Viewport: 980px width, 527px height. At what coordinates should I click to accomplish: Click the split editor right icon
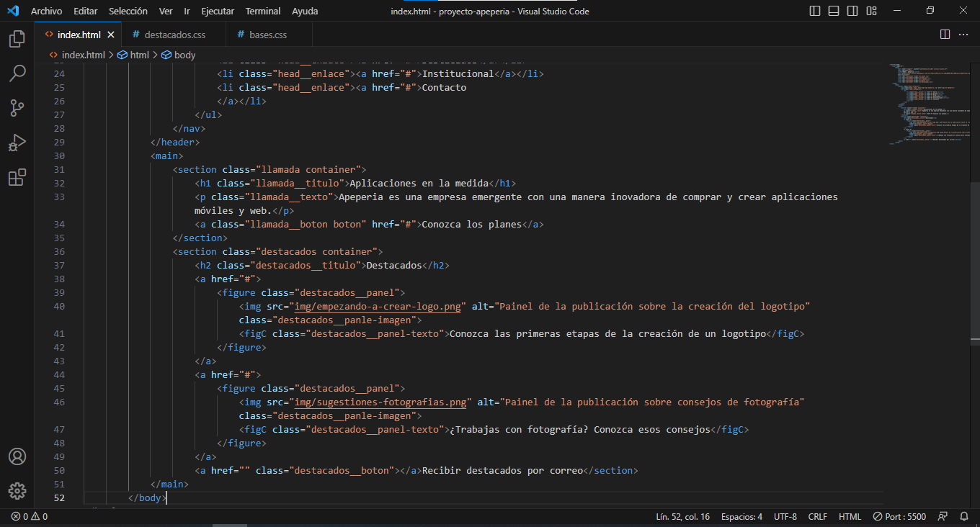tap(945, 35)
